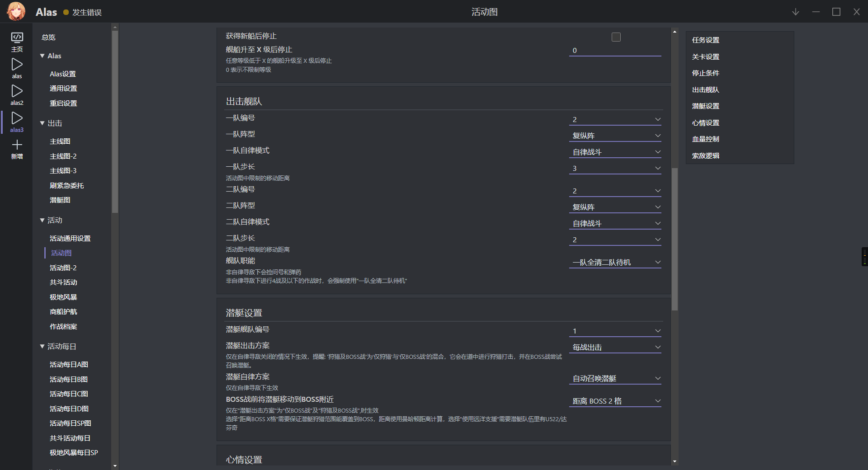Click the down-arrow icon in title bar
This screenshot has height=470, width=868.
click(796, 12)
